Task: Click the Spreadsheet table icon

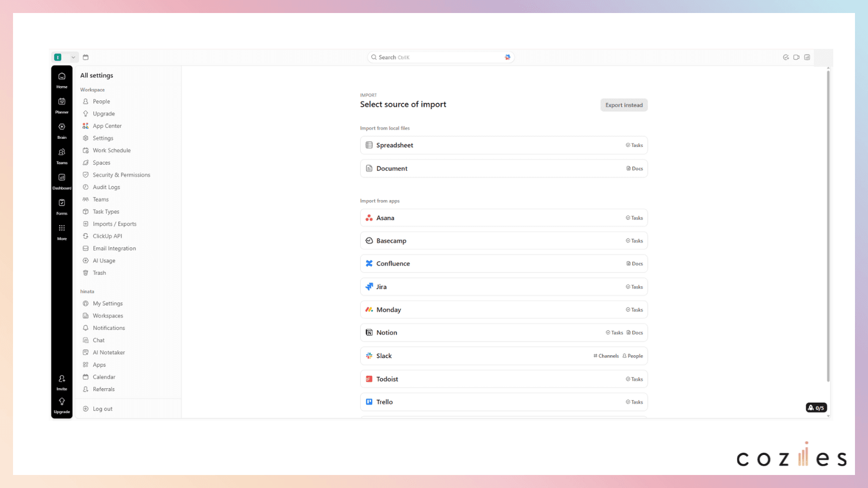Action: click(369, 145)
